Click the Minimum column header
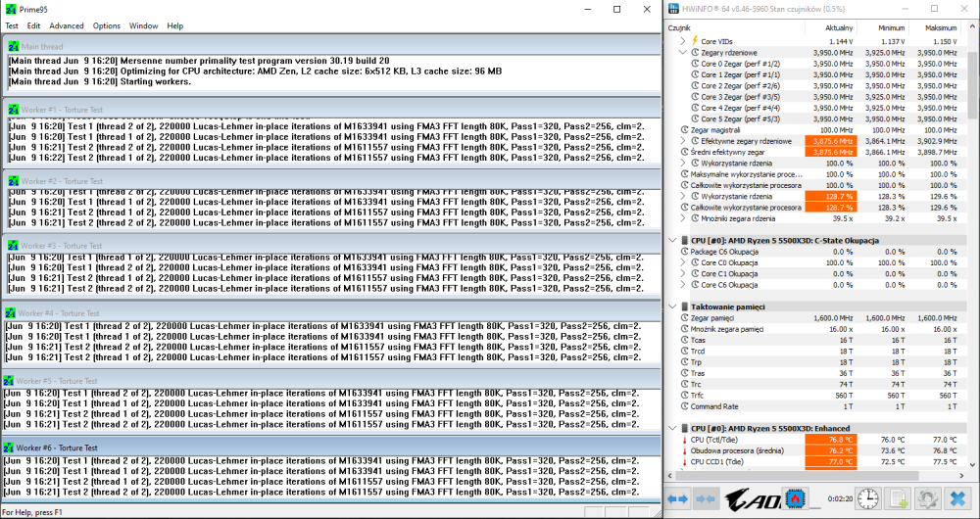 pyautogui.click(x=883, y=28)
